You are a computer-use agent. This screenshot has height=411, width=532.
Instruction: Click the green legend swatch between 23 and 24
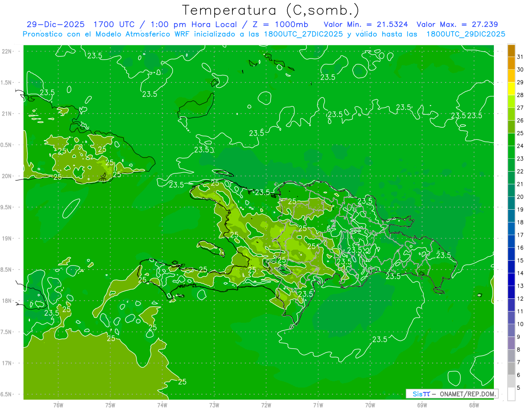(511, 152)
